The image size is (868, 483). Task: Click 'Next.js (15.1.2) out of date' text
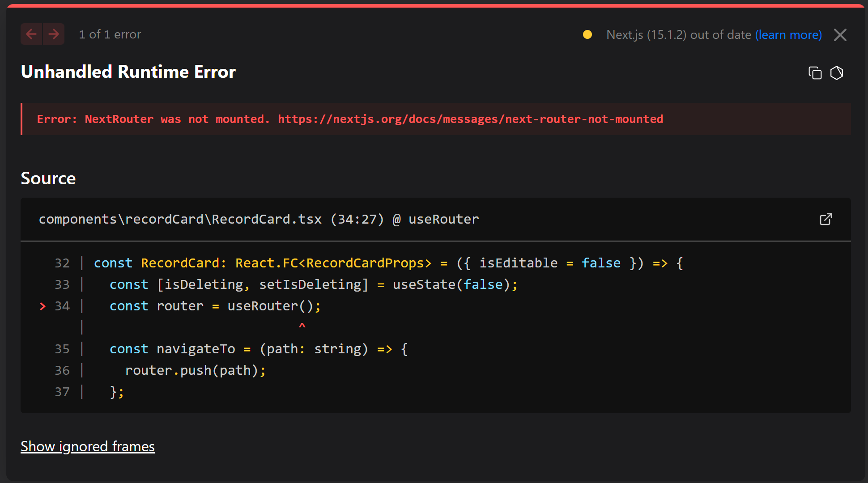click(x=679, y=35)
